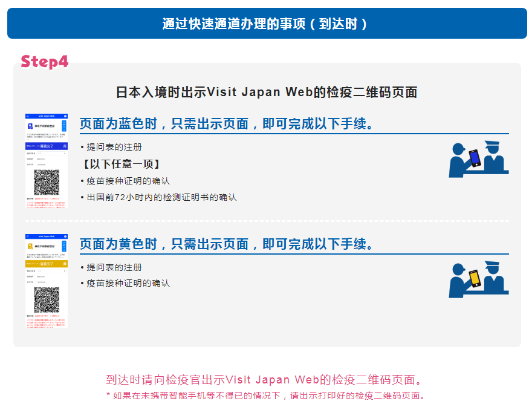
Task: Click the help icon atop the yellow phone screenshot
Action: tap(65, 236)
